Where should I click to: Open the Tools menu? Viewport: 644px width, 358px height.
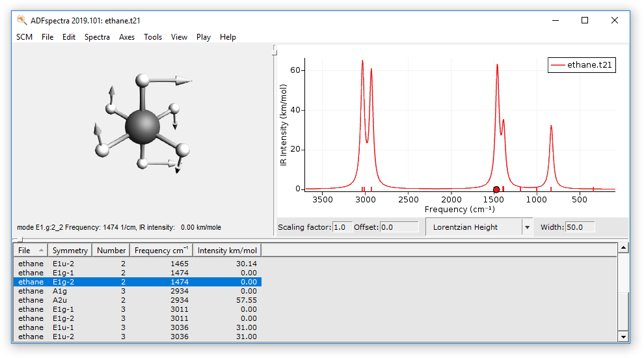point(153,37)
